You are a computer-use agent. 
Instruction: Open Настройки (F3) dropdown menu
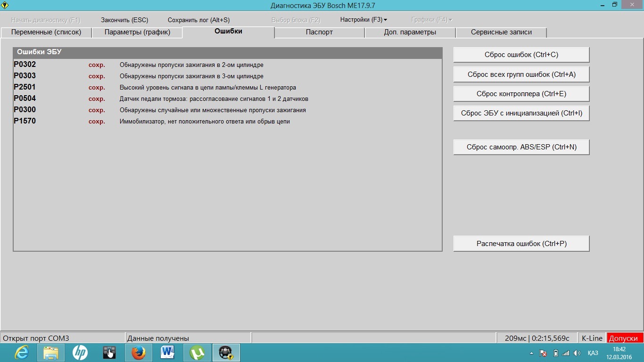coord(363,20)
